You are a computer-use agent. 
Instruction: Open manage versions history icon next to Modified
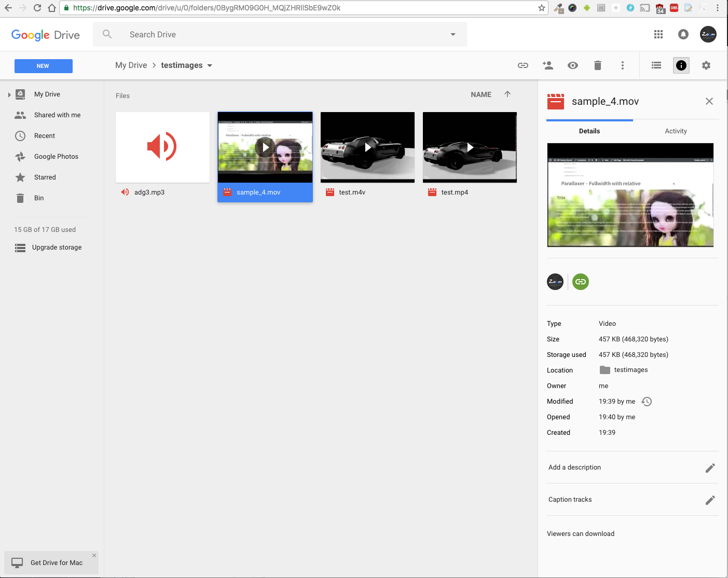647,402
